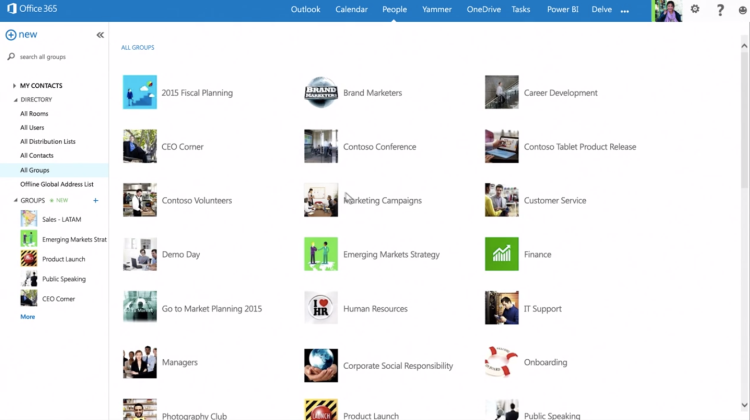Open Offline Global Address List

pos(57,184)
